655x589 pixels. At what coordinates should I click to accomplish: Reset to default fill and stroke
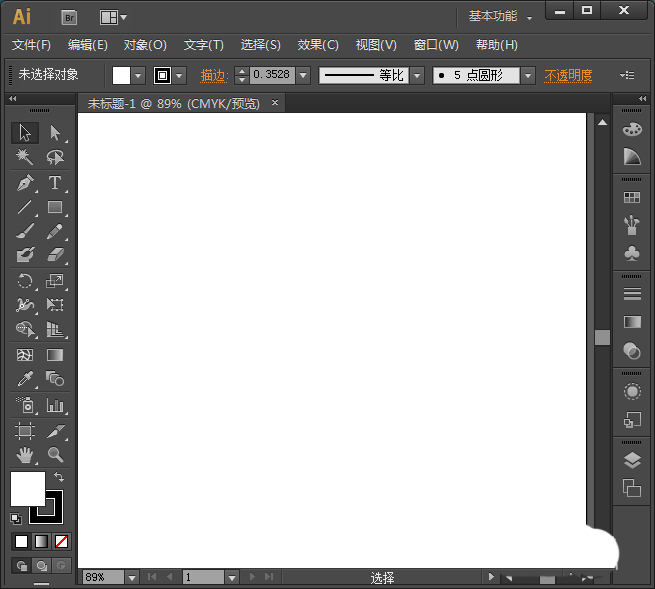16,519
